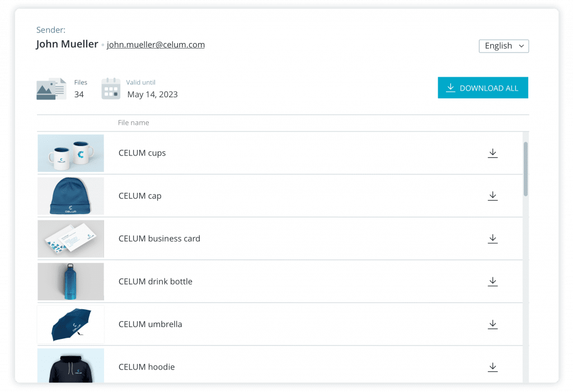
Task: Select the 'CELUM drink bottle' file name
Action: [x=156, y=281]
